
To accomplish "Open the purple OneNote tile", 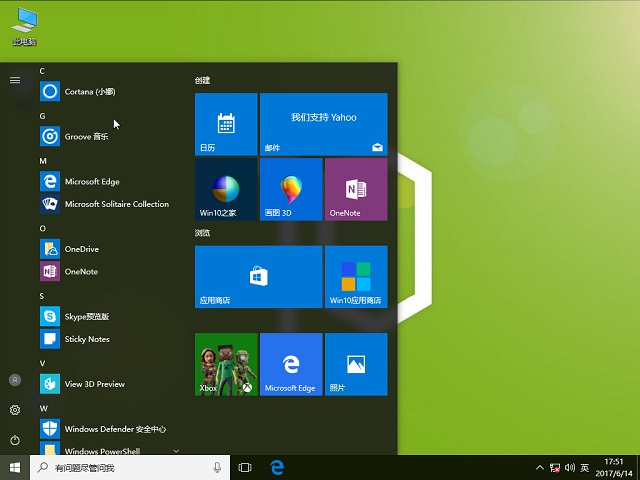I will pyautogui.click(x=356, y=189).
